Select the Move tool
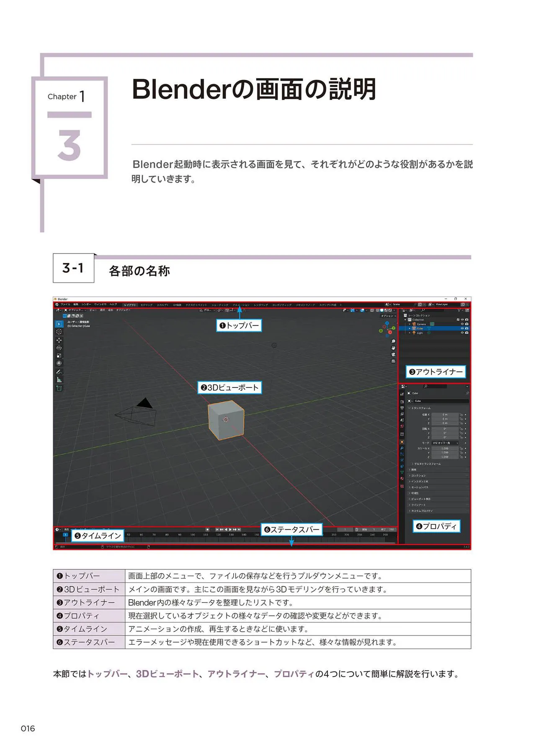This screenshot has height=756, width=536. [59, 340]
